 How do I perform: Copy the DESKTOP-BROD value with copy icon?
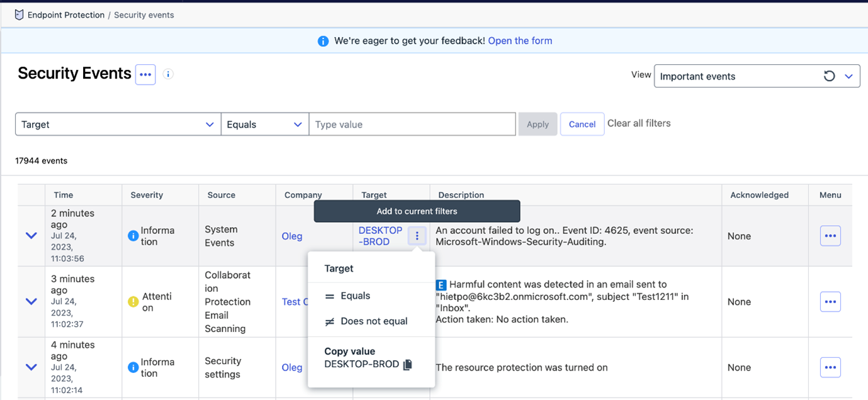(x=407, y=364)
